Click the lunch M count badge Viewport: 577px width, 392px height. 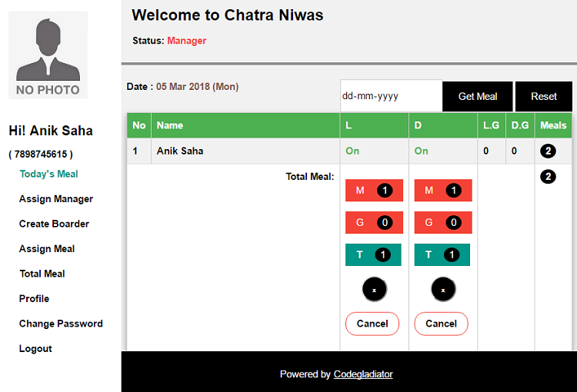tap(385, 191)
